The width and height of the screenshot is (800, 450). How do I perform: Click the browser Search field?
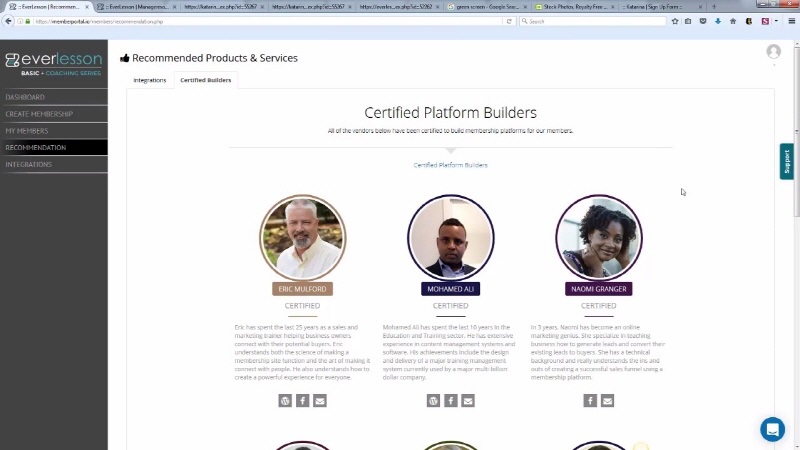(593, 21)
